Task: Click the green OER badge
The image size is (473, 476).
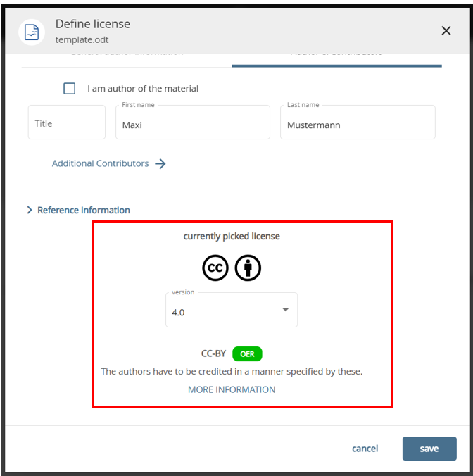Action: [247, 354]
